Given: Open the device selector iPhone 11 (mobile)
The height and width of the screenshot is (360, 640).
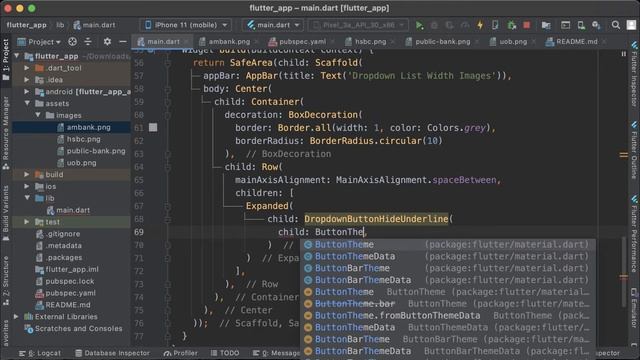Looking at the screenshot, I should (186, 25).
